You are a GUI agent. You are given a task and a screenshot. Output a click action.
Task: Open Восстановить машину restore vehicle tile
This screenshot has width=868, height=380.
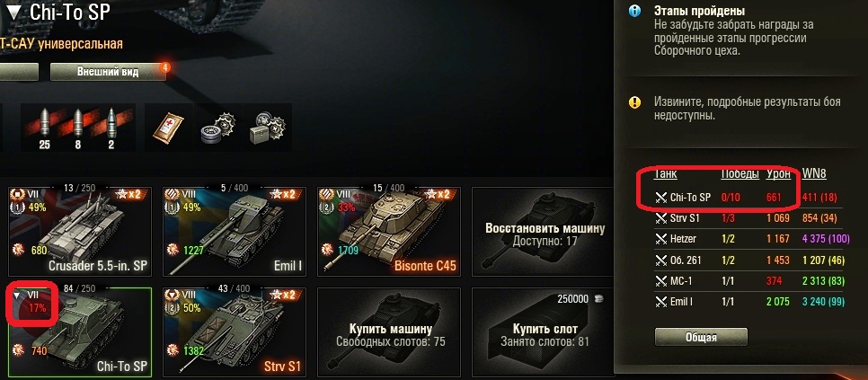tap(543, 231)
